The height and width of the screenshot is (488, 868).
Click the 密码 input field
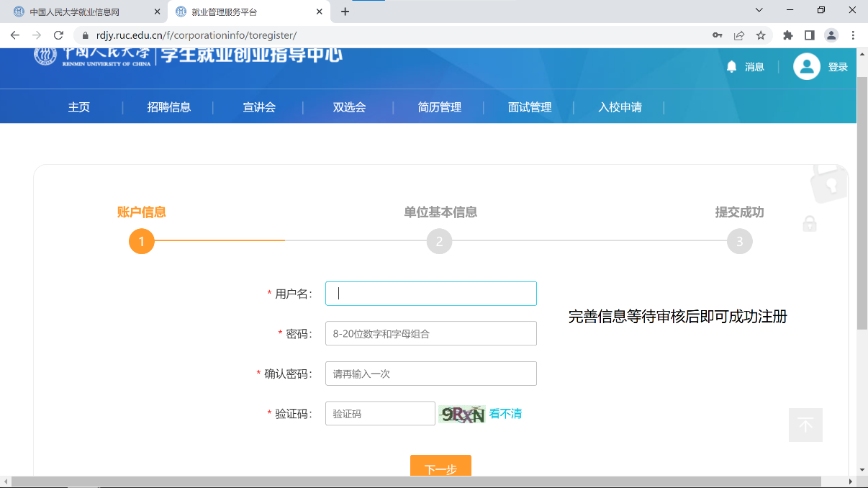pyautogui.click(x=430, y=333)
